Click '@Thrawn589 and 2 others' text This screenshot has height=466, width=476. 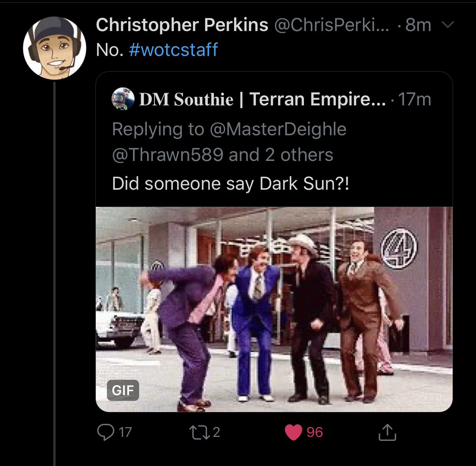(223, 155)
